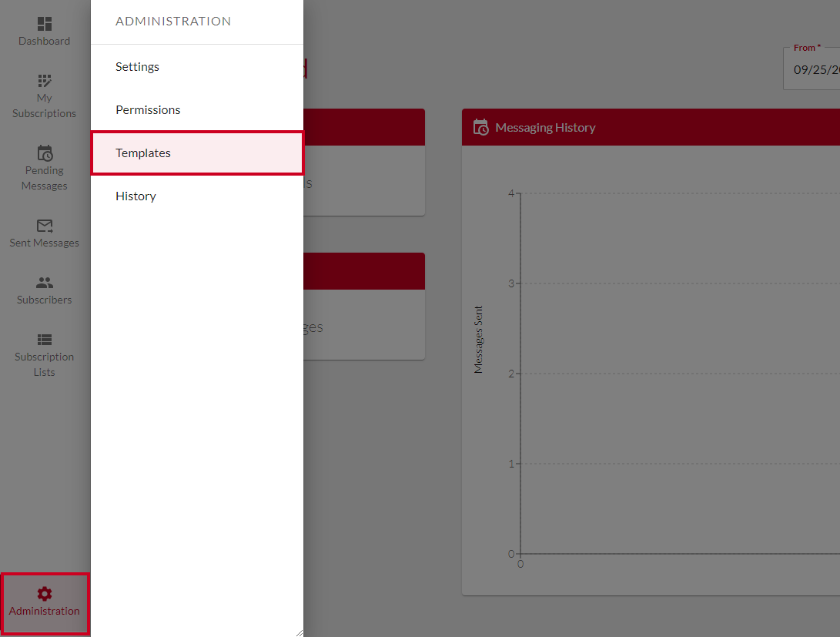Open the Subscribers label

[x=45, y=300]
